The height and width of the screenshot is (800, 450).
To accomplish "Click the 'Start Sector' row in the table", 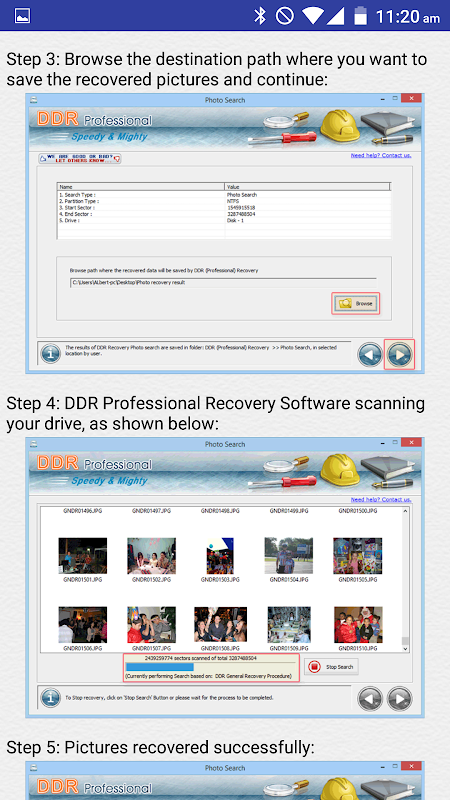I will [223, 208].
